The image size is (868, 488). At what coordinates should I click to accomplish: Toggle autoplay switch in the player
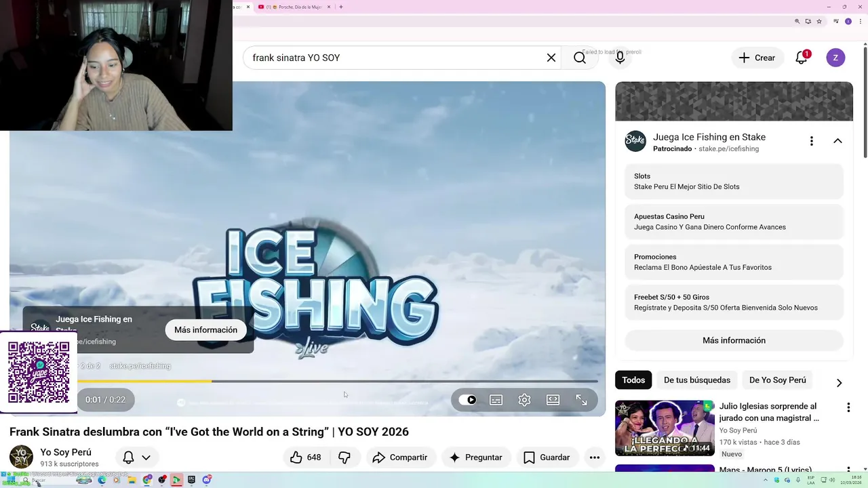click(467, 400)
